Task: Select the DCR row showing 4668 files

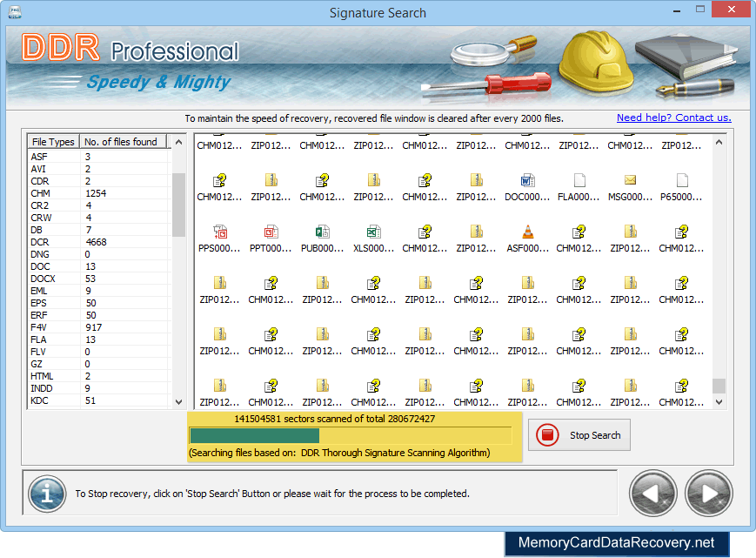Action: coord(99,242)
